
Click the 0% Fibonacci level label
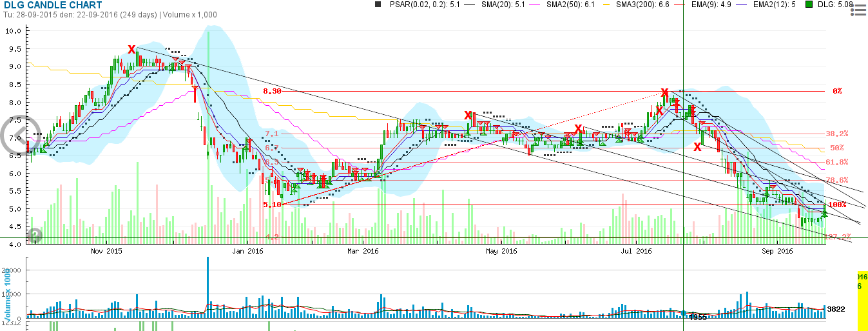tap(837, 92)
